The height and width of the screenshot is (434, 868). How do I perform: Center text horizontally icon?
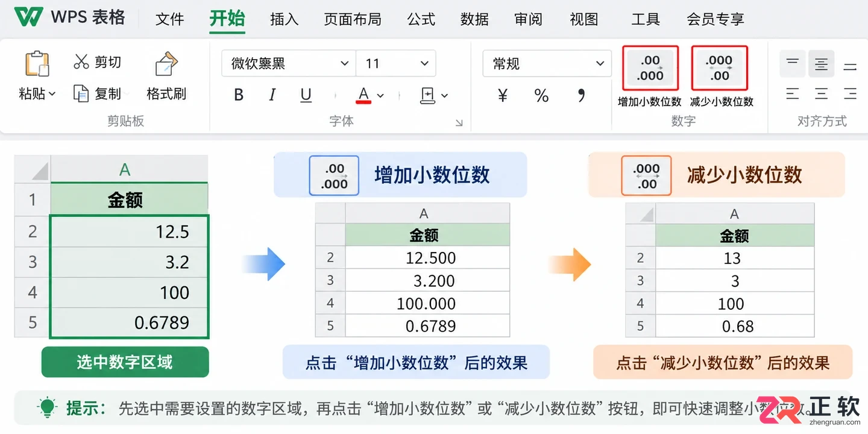point(821,93)
